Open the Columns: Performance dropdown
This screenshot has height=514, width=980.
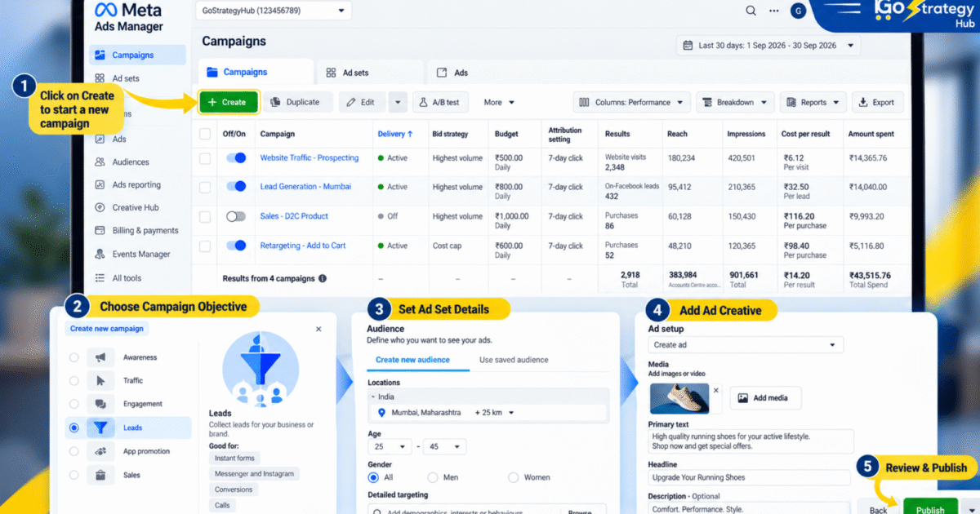click(x=632, y=102)
